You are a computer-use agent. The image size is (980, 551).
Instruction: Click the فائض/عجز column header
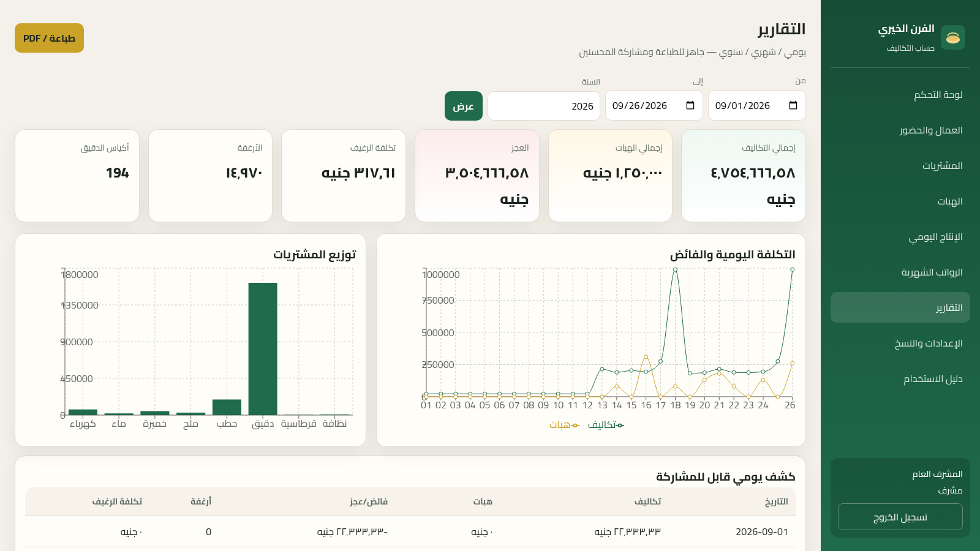(369, 501)
